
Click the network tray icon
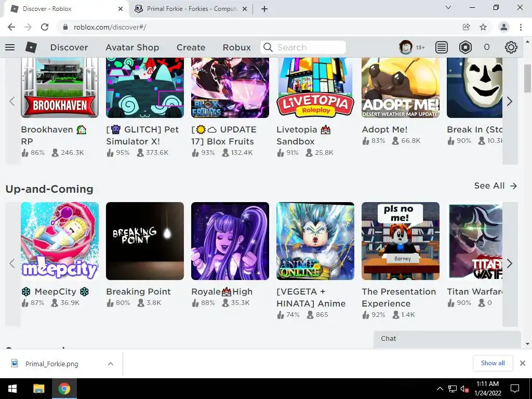[x=453, y=389]
